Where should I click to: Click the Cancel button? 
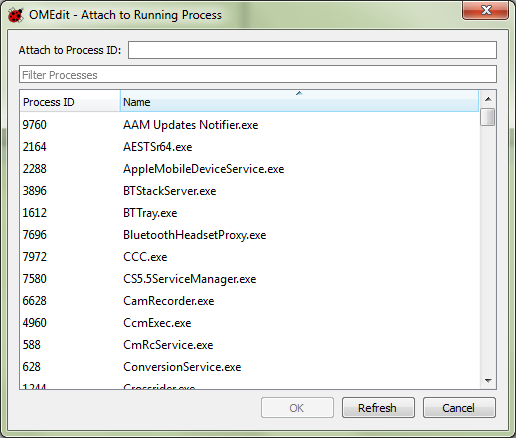(x=459, y=408)
